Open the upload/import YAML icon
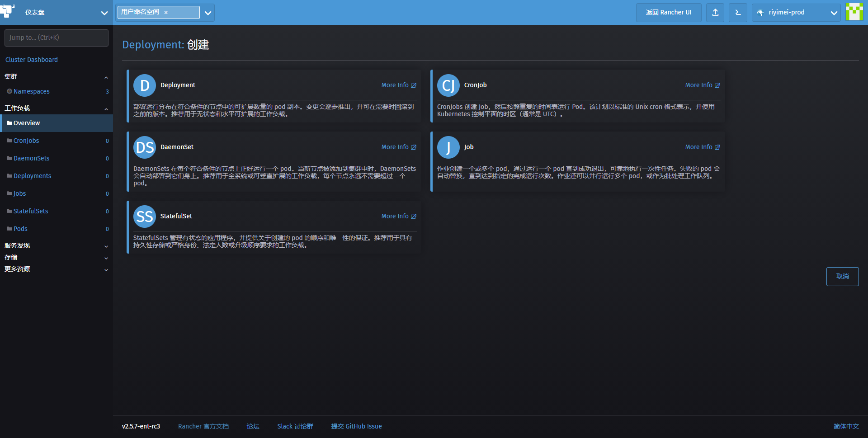The height and width of the screenshot is (438, 868). [715, 13]
